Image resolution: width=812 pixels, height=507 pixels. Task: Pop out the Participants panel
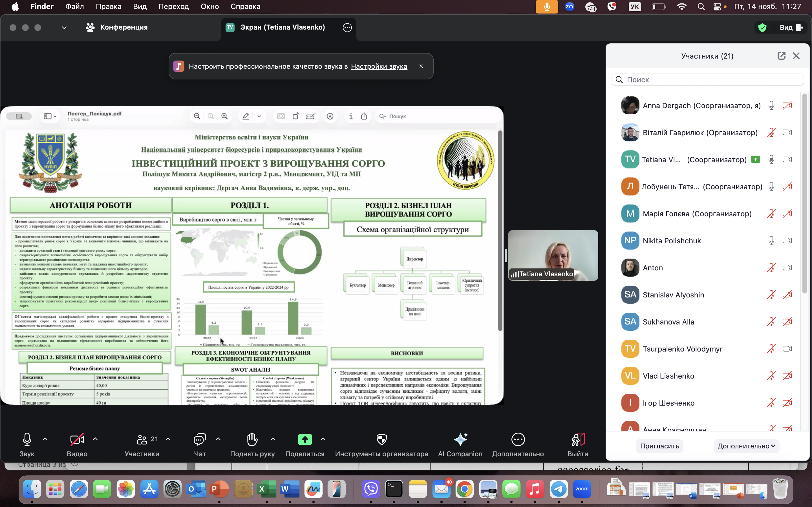tap(781, 56)
